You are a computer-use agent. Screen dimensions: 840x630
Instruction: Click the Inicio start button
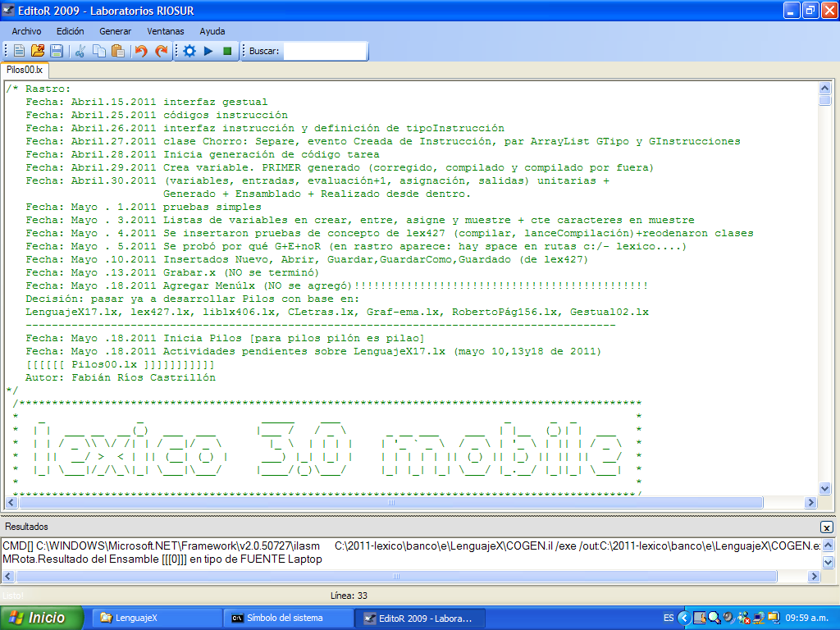41,618
